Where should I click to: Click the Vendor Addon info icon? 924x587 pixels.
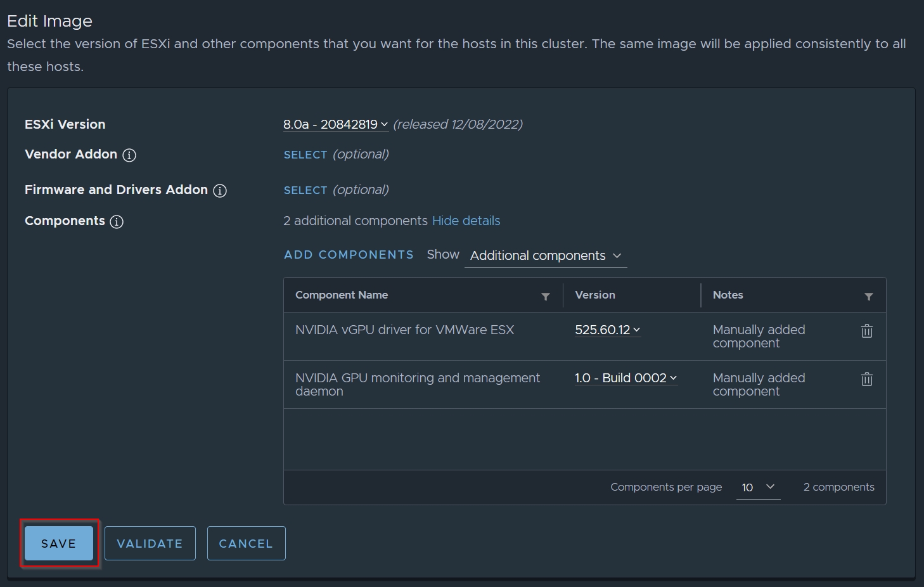pos(131,155)
